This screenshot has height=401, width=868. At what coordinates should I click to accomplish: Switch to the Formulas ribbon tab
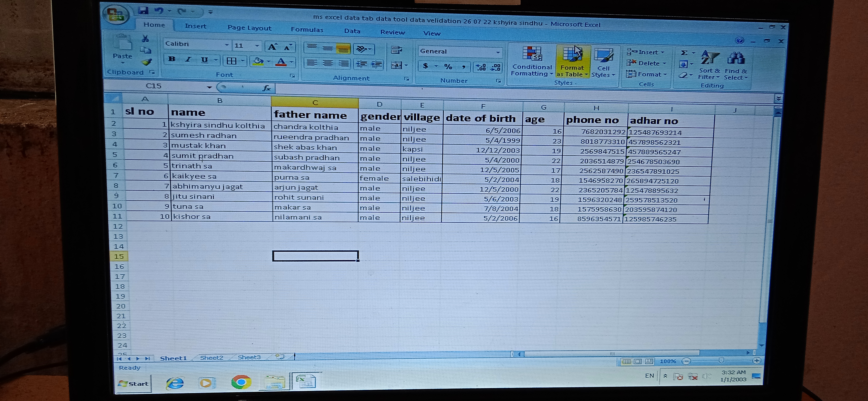coord(307,30)
